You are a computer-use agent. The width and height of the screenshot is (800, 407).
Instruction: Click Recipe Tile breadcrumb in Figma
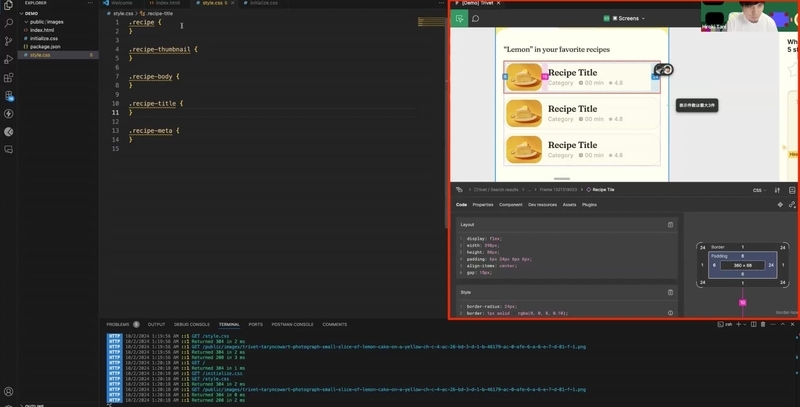tap(601, 190)
